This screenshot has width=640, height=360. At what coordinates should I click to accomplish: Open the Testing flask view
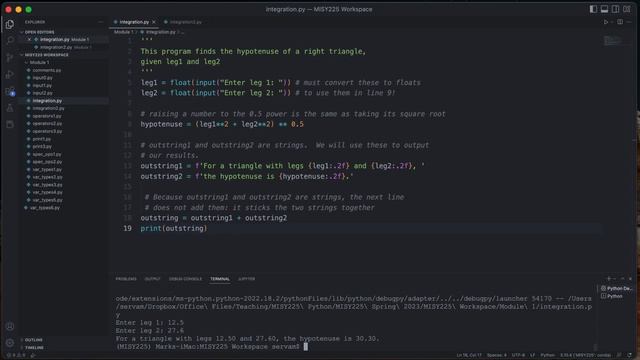(x=10, y=108)
